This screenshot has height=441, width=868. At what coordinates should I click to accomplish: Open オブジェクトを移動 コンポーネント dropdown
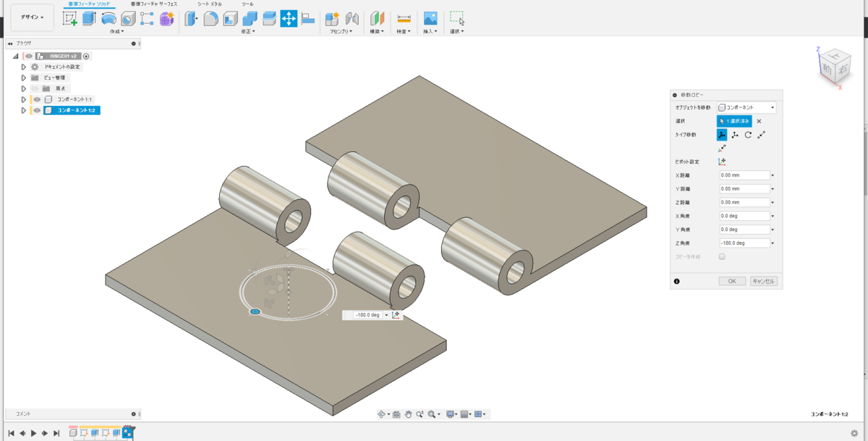click(x=746, y=108)
